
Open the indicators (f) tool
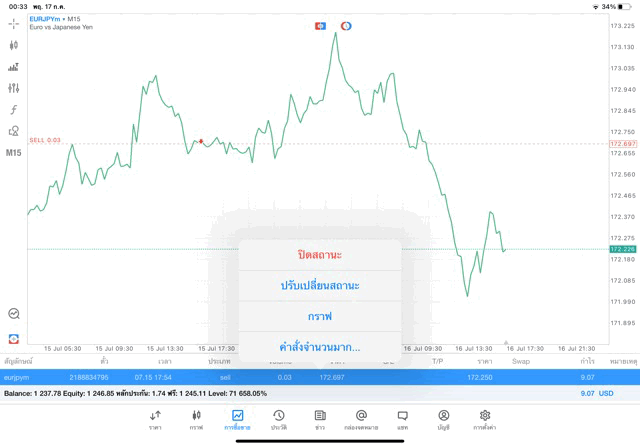click(14, 110)
